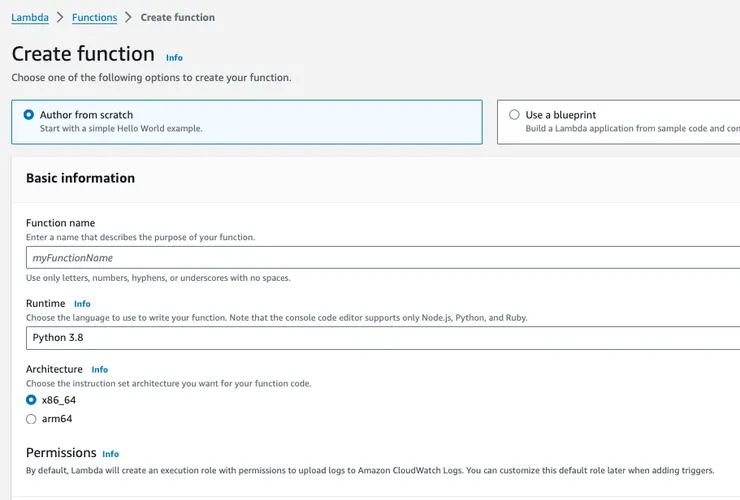Image resolution: width=740 pixels, height=500 pixels.
Task: Open Info next to Create function heading
Action: [174, 58]
